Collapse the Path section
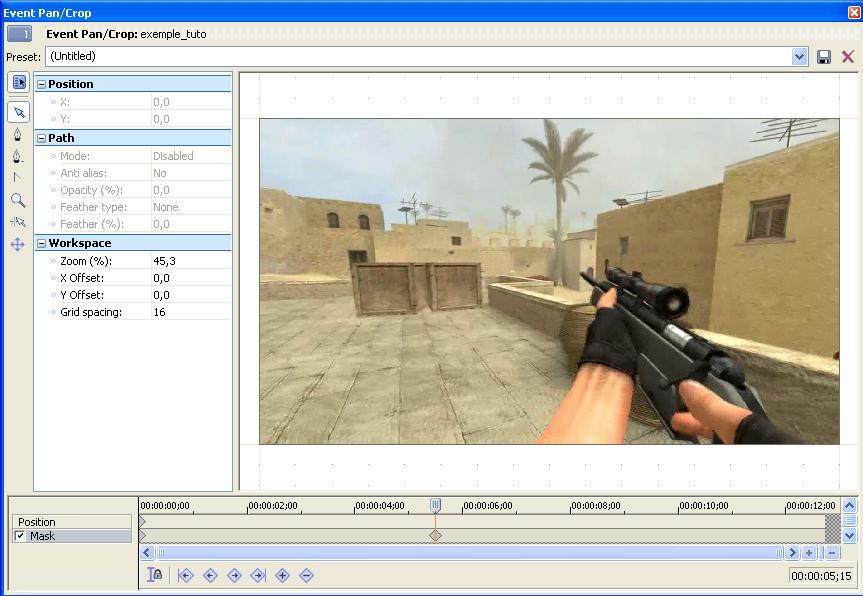This screenshot has width=863, height=596. (x=41, y=138)
